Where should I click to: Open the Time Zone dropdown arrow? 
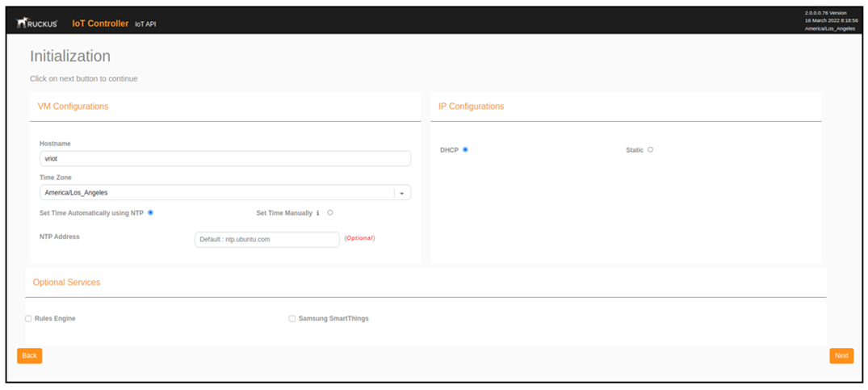pos(402,193)
